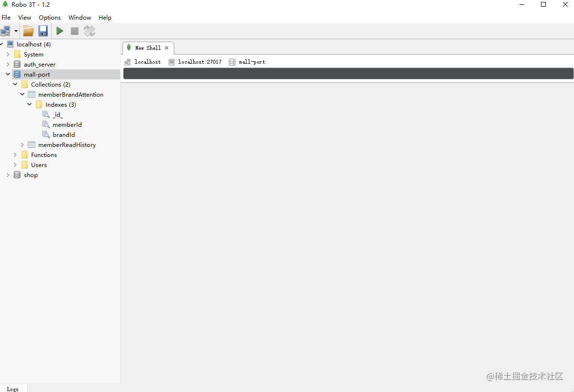Expand the Users folder

point(15,165)
